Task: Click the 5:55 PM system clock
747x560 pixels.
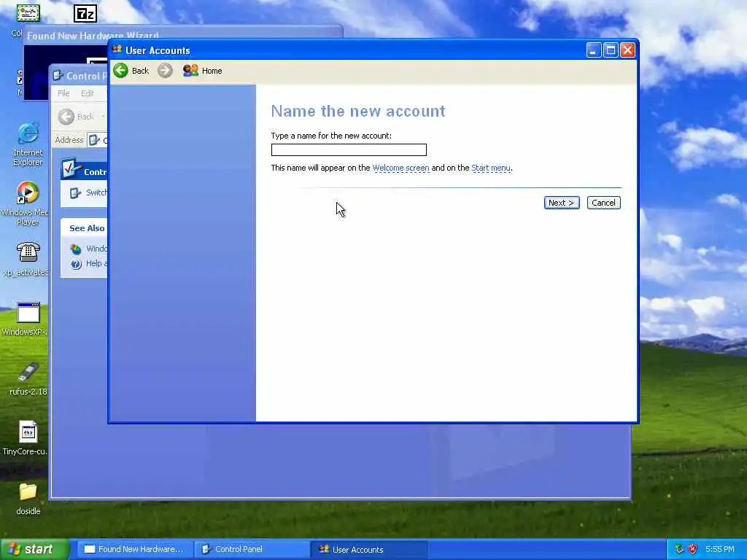Action: [x=720, y=550]
